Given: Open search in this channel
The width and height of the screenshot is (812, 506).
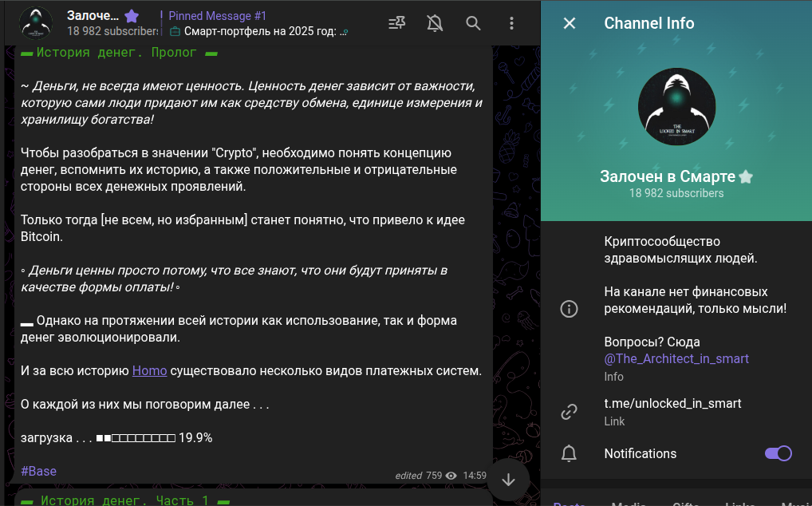Looking at the screenshot, I should (473, 23).
